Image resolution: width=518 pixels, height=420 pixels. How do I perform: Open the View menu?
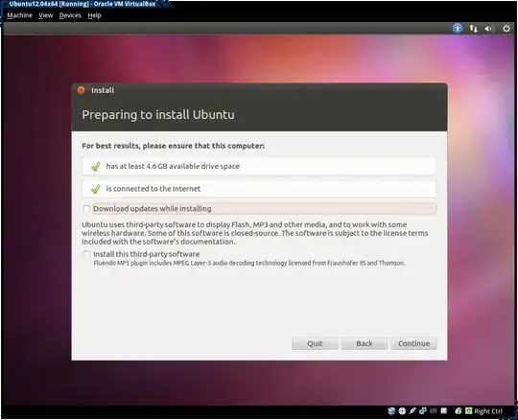[46, 15]
